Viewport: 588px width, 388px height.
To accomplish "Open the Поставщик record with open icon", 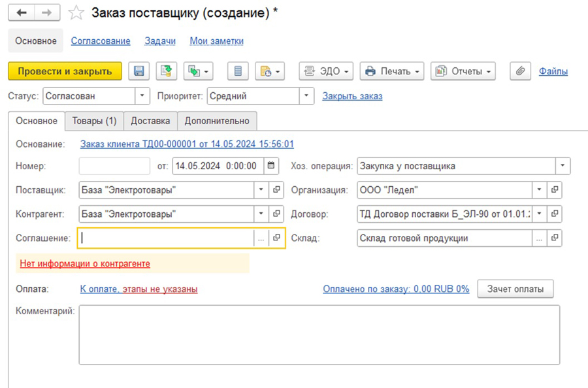I will point(276,190).
